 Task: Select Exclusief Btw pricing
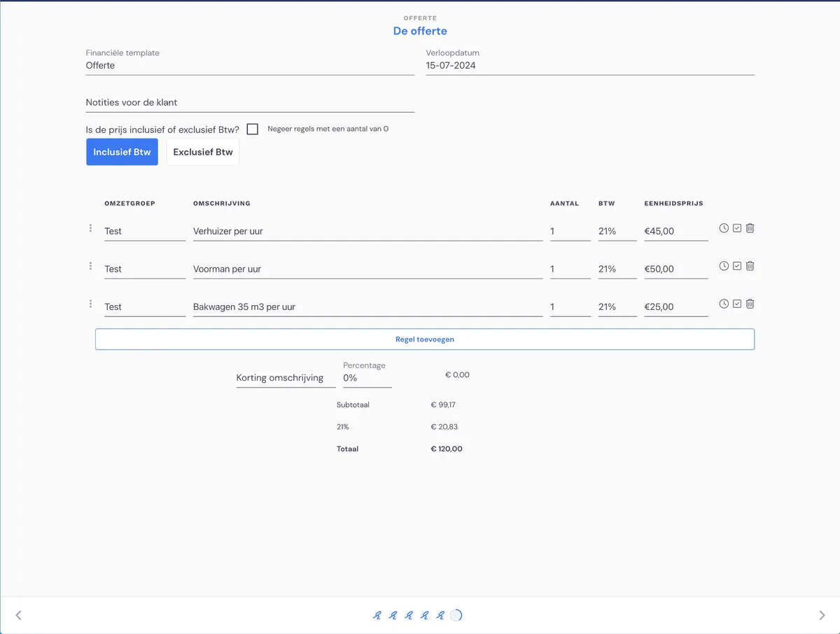click(x=203, y=152)
